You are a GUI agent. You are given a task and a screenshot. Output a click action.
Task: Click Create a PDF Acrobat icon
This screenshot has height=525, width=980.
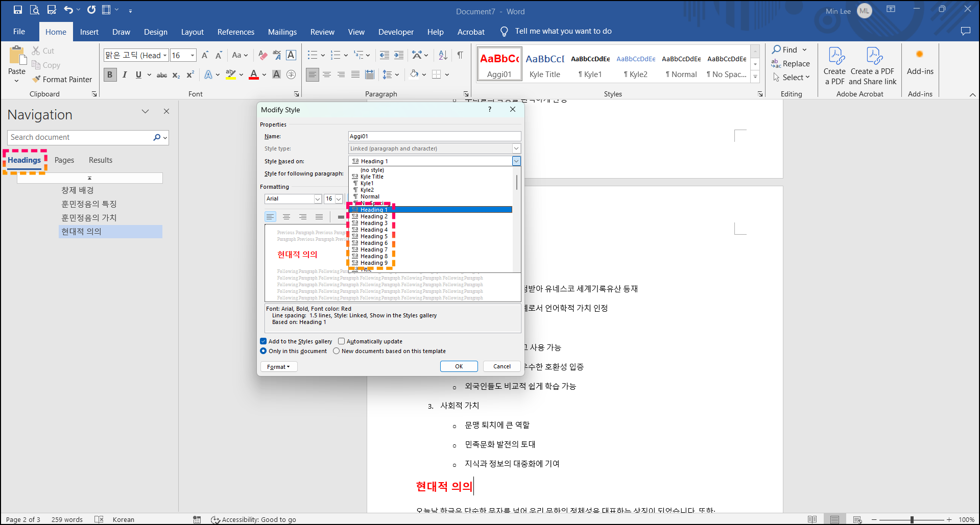coord(834,66)
